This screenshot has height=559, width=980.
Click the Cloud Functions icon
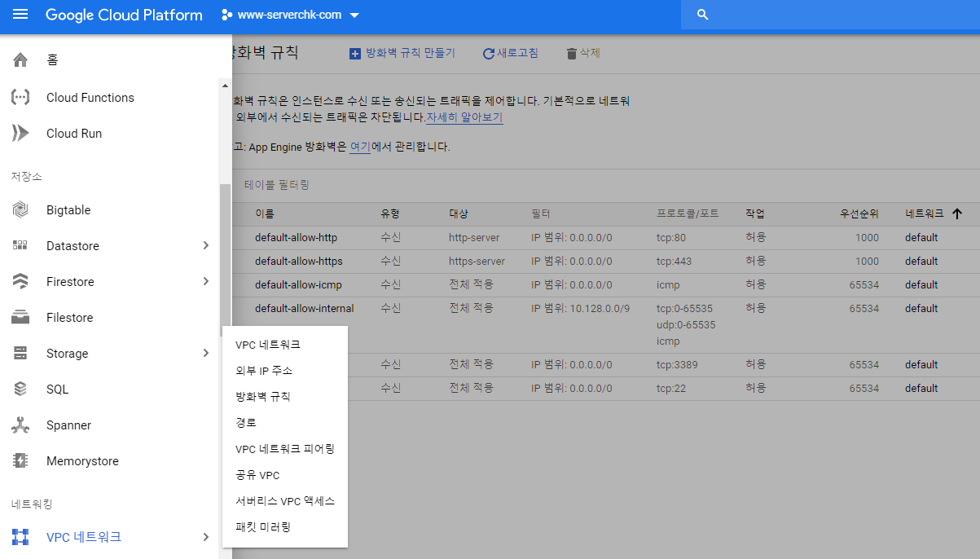tap(20, 98)
